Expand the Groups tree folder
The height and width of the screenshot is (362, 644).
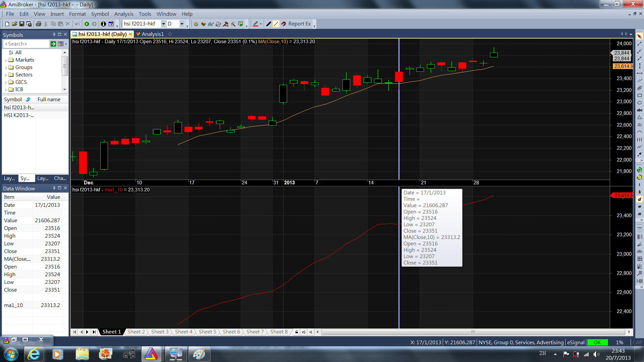click(x=6, y=68)
